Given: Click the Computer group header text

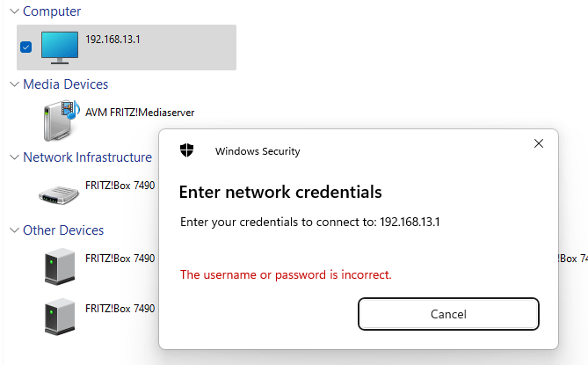Looking at the screenshot, I should (52, 11).
